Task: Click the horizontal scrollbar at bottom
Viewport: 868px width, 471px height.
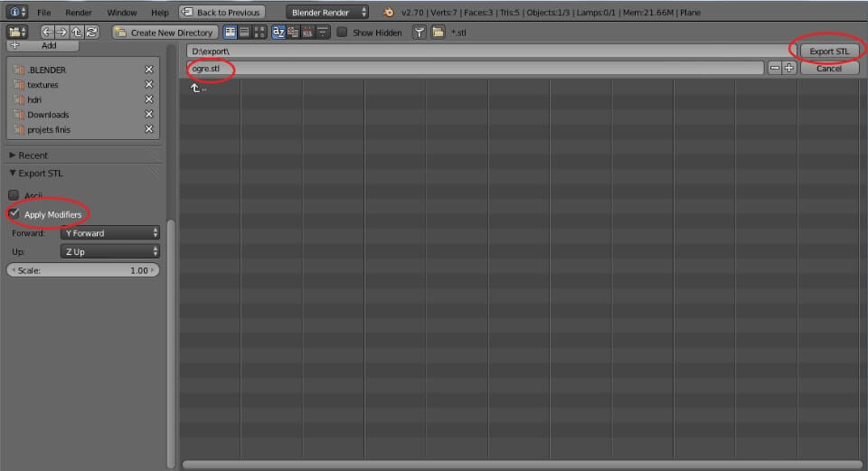Action: point(522,465)
